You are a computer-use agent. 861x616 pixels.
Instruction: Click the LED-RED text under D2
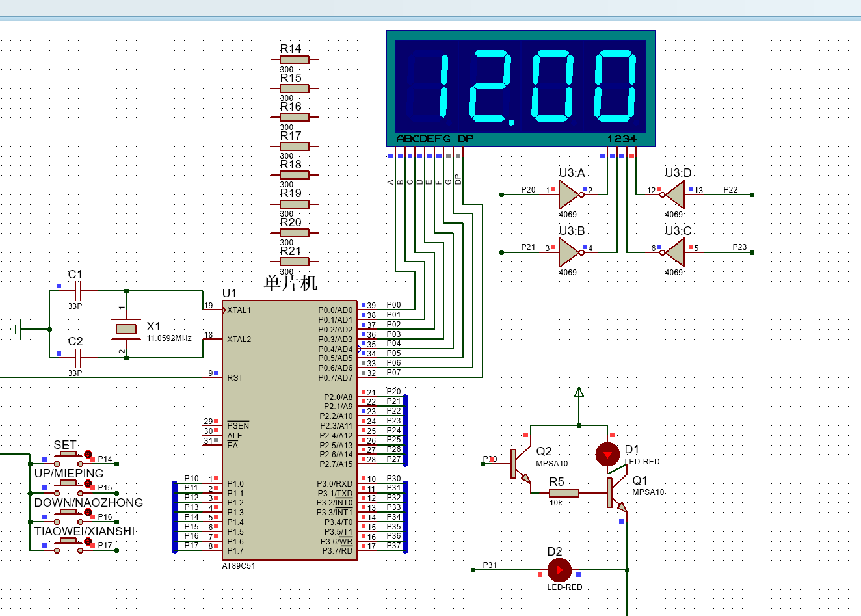pos(564,587)
